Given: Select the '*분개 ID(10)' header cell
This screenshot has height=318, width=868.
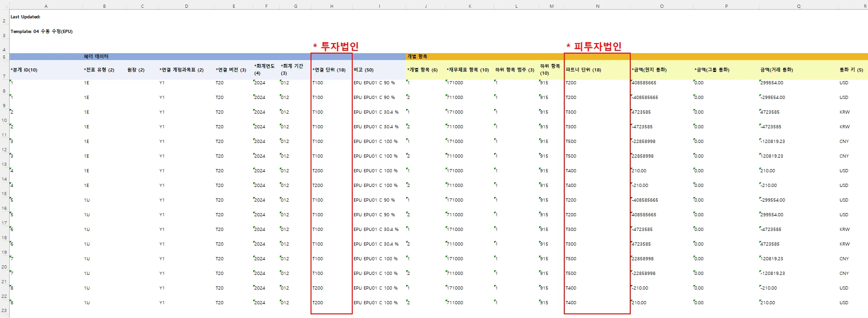Looking at the screenshot, I should [x=24, y=70].
